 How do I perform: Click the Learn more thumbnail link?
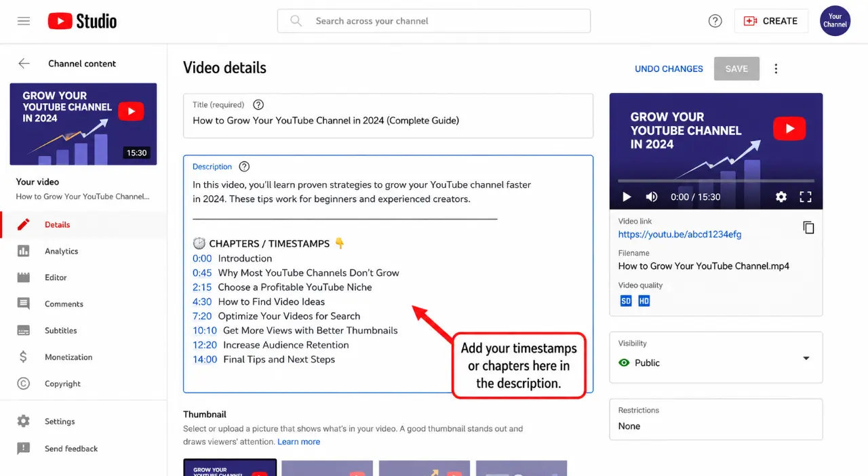pos(298,441)
